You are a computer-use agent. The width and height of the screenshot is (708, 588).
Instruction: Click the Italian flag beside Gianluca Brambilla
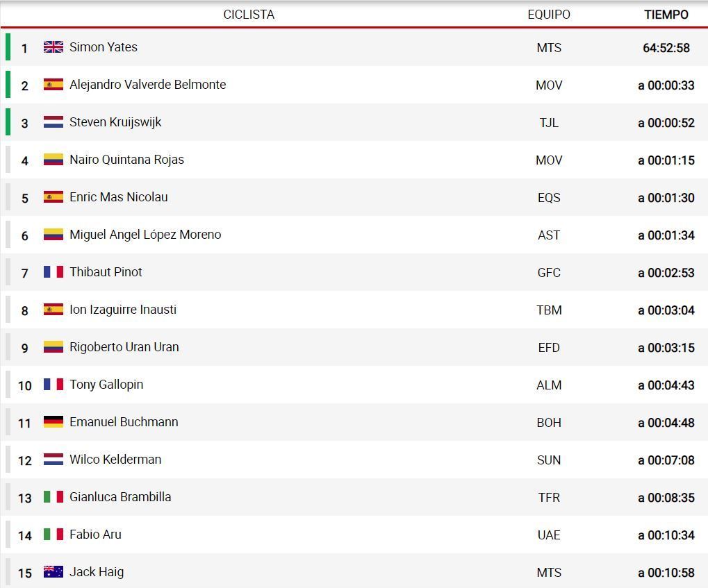pyautogui.click(x=53, y=497)
